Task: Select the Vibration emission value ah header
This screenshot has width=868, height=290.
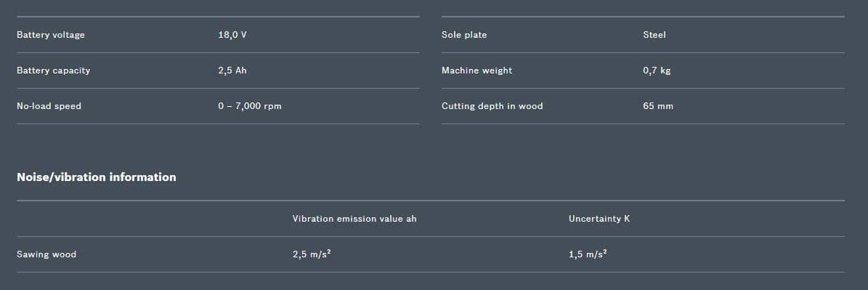Action: click(x=354, y=219)
